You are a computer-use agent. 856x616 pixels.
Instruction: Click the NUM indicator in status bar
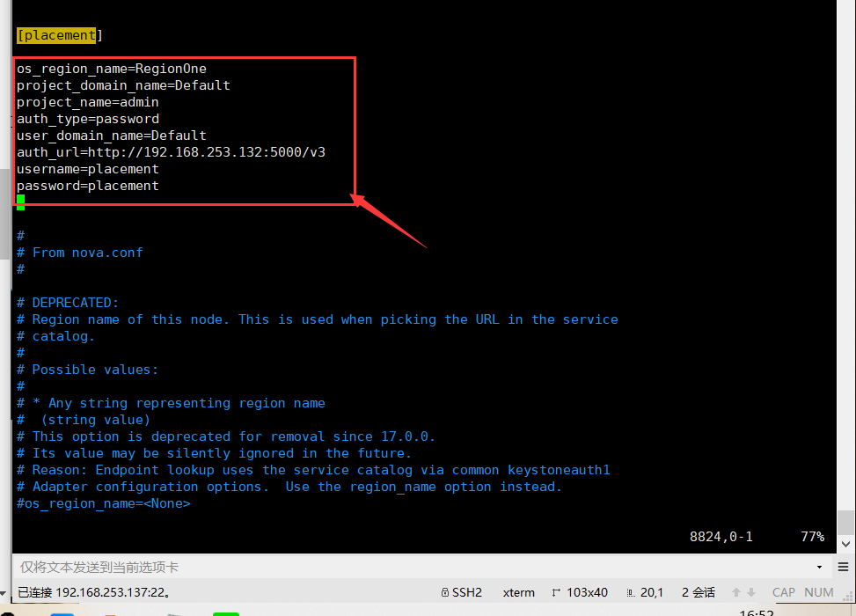[819, 592]
